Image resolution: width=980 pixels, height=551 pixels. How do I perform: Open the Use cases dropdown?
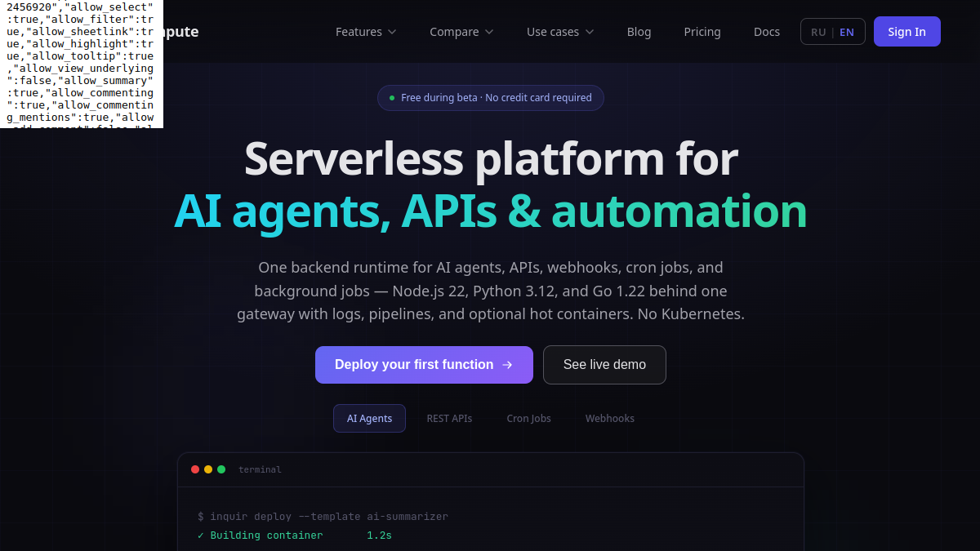click(560, 32)
